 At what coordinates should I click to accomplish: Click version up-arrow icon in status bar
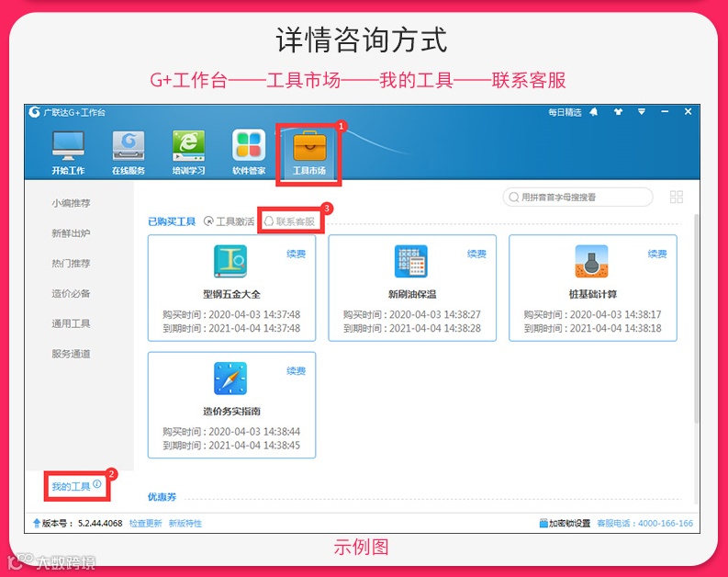point(37,524)
